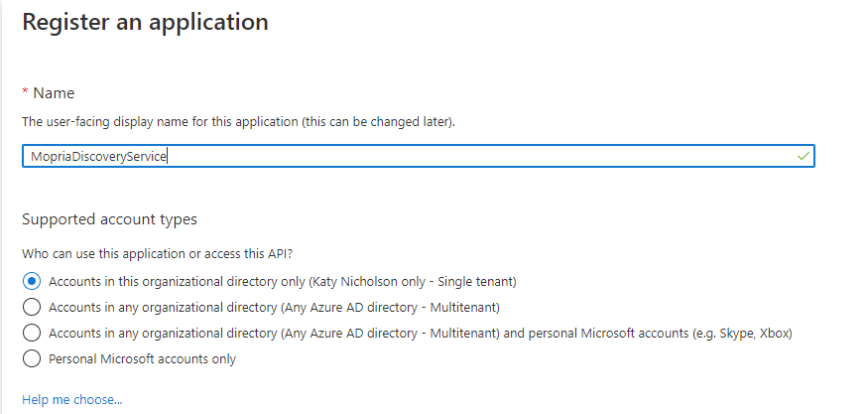Click the Supported account types heading
This screenshot has width=868, height=414.
coord(109,218)
